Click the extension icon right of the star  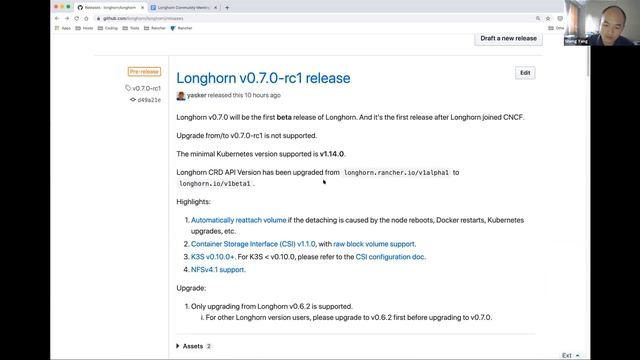(560, 18)
